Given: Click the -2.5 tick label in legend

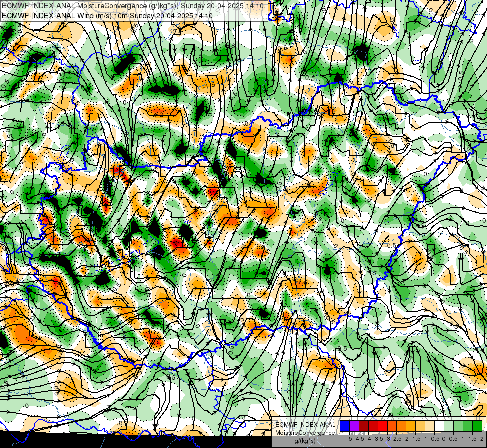Looking at the screenshot, I should (396, 439).
